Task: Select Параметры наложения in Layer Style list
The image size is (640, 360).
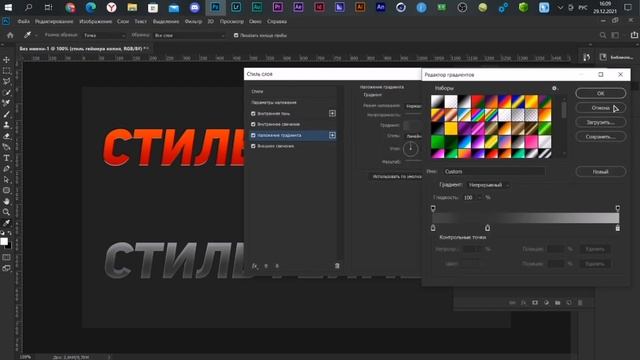Action: pyautogui.click(x=274, y=102)
